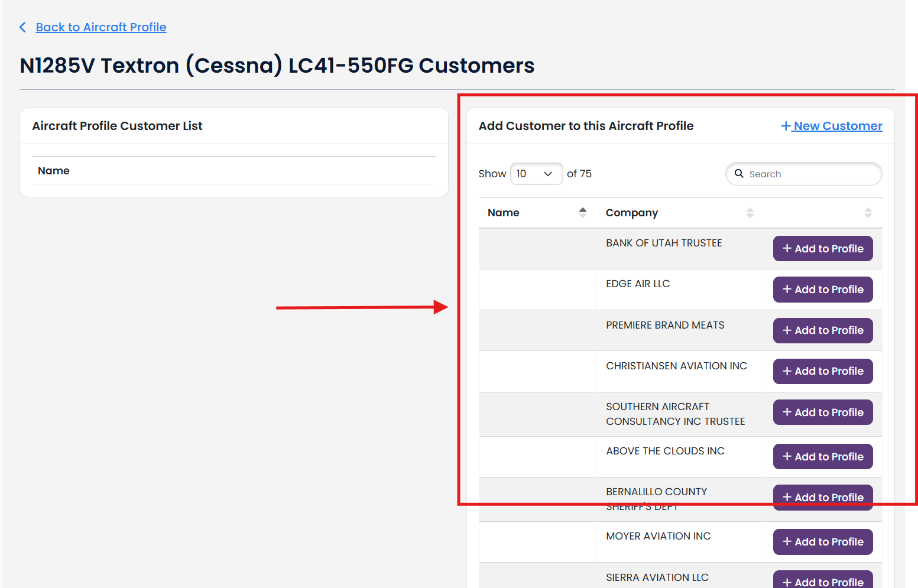
Task: Add BANK OF UTAH TRUSTEE to profile
Action: pos(822,249)
